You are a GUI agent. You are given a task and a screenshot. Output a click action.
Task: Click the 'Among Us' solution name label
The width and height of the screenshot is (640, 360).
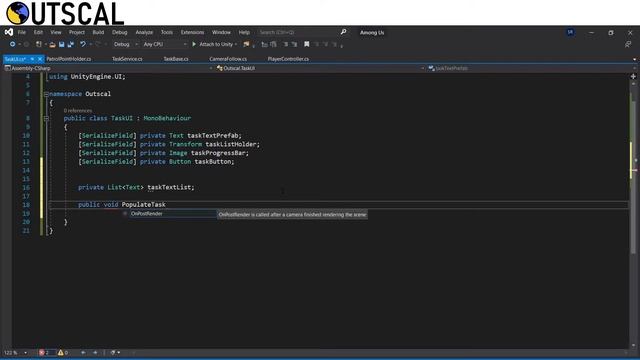tap(372, 32)
